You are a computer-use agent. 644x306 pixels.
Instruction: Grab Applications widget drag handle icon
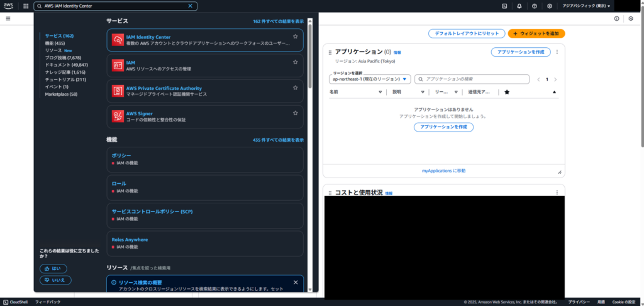click(330, 53)
